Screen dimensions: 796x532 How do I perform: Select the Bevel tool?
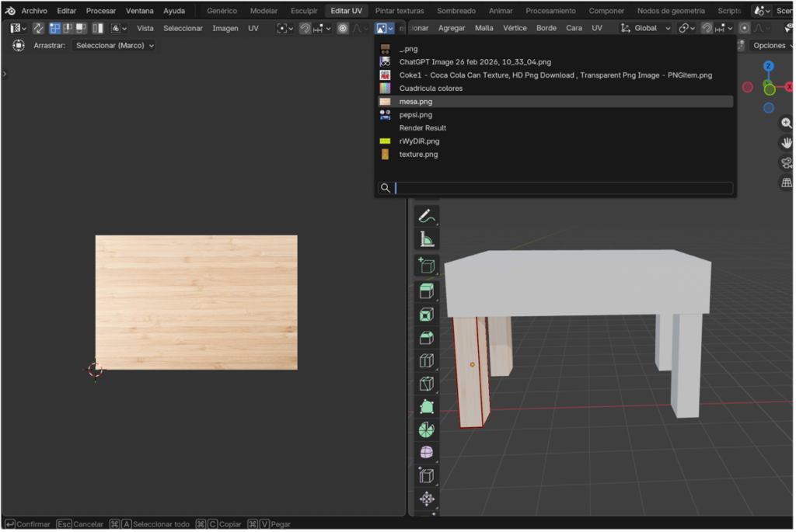pos(427,338)
